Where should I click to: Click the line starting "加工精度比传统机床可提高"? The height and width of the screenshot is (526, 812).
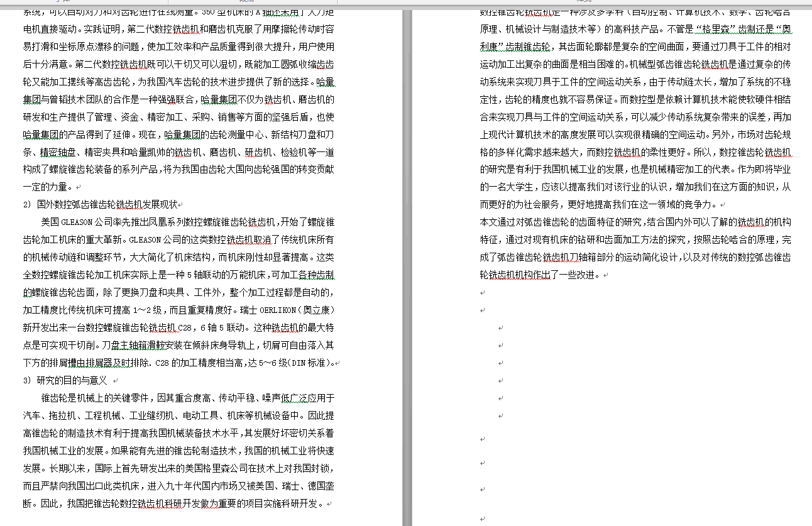179,310
